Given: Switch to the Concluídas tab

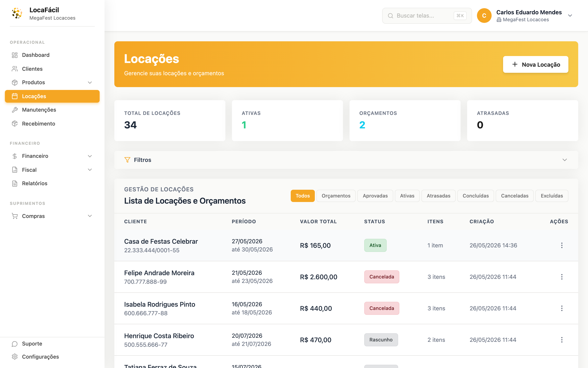Looking at the screenshot, I should point(476,196).
